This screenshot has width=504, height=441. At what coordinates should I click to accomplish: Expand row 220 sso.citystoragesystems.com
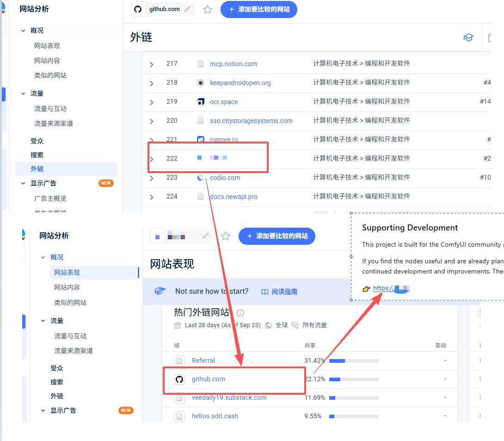click(151, 121)
